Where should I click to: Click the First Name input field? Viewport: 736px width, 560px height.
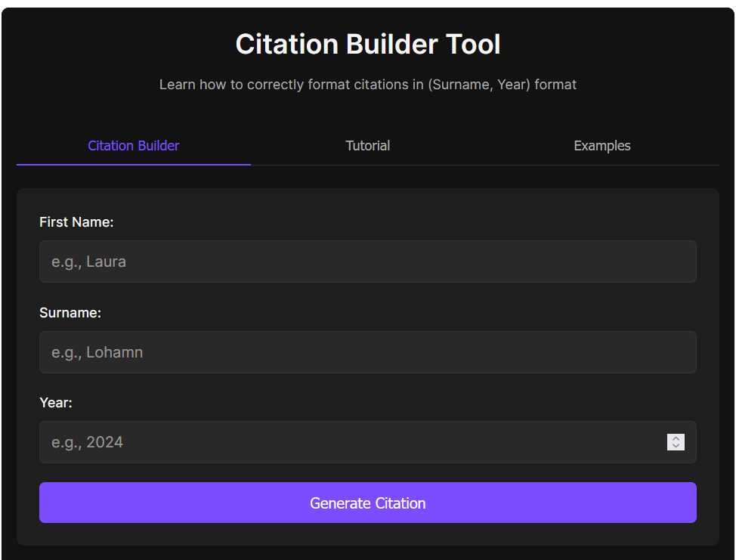(x=367, y=261)
